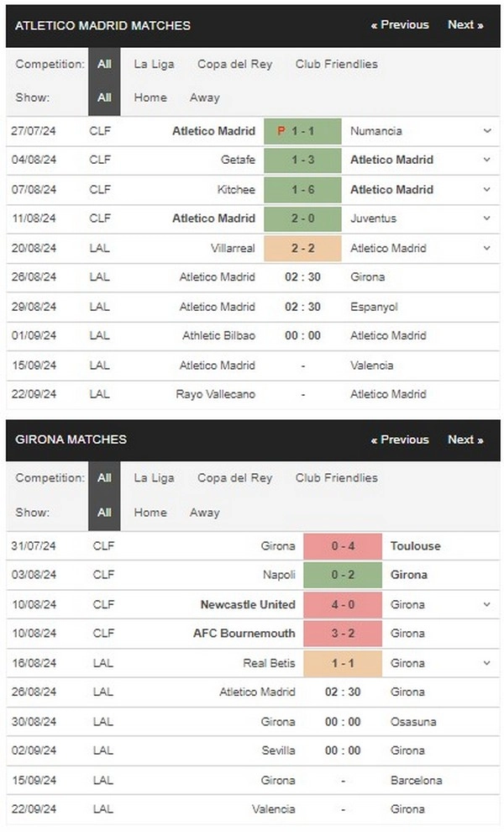Expand the Real Betis 1-1 Girona chevron
This screenshot has height=832, width=504.
coord(486,663)
